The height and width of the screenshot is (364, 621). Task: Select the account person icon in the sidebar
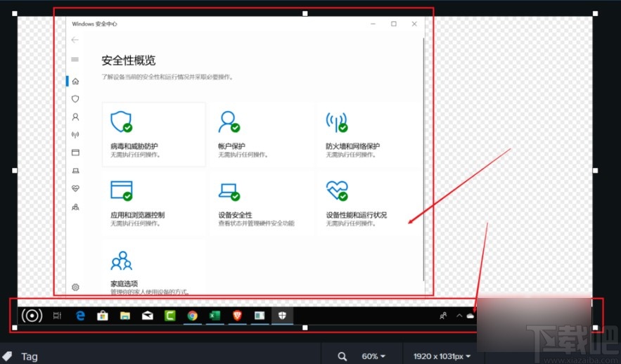point(75,117)
